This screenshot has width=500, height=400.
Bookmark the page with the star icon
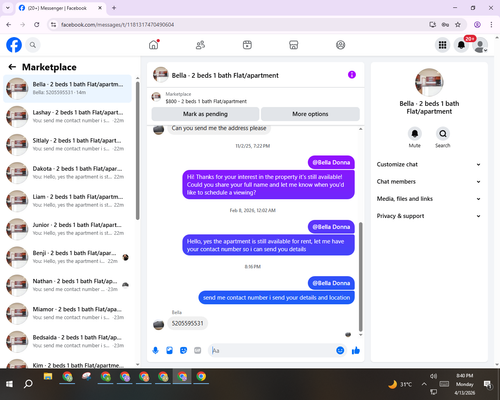click(x=458, y=24)
